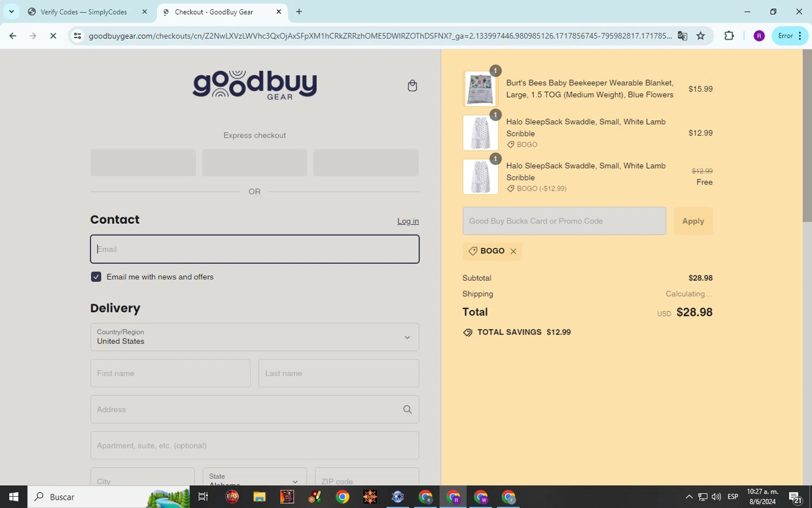Close the Checkout GoodBuy Gear tab
Image resolution: width=812 pixels, height=508 pixels.
click(x=279, y=11)
